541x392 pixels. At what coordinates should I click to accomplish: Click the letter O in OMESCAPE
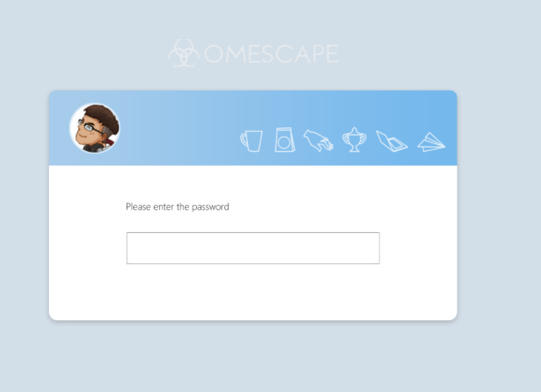point(215,54)
